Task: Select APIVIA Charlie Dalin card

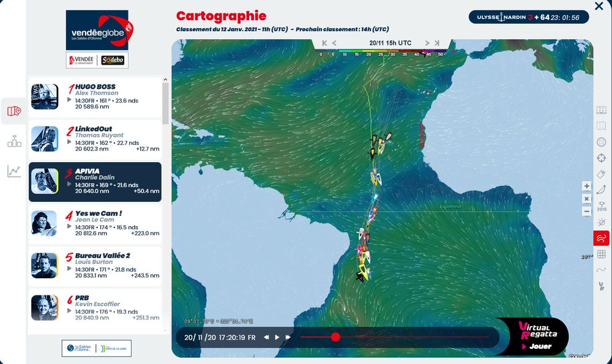Action: point(95,182)
